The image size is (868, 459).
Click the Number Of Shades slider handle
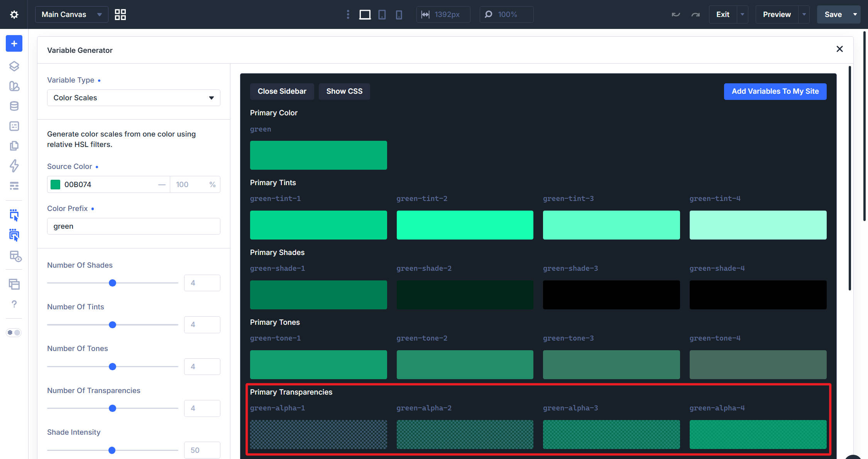point(112,283)
